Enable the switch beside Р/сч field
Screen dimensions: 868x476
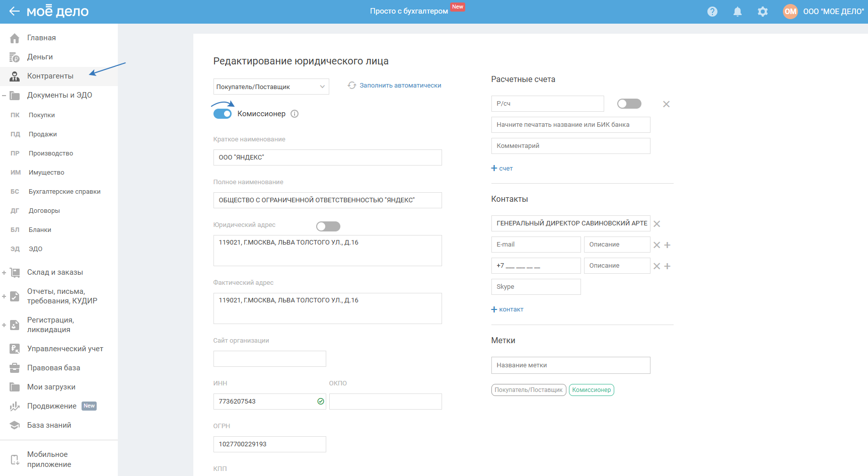pyautogui.click(x=629, y=104)
